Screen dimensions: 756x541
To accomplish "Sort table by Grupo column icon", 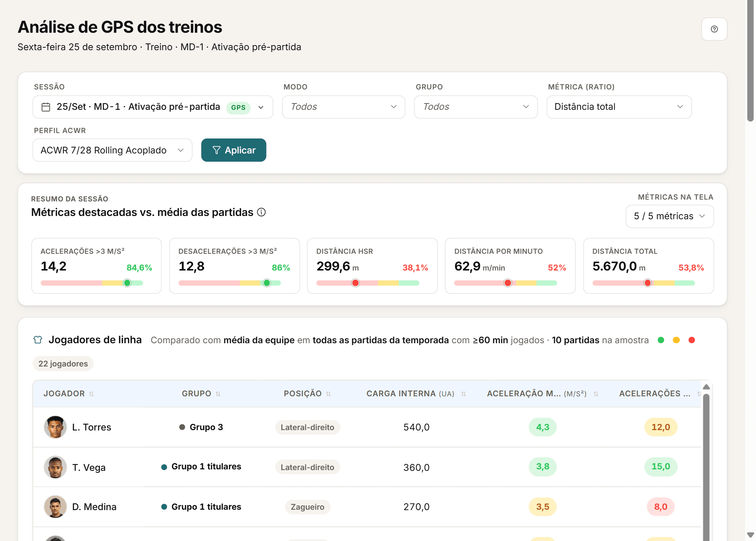I will pyautogui.click(x=218, y=394).
